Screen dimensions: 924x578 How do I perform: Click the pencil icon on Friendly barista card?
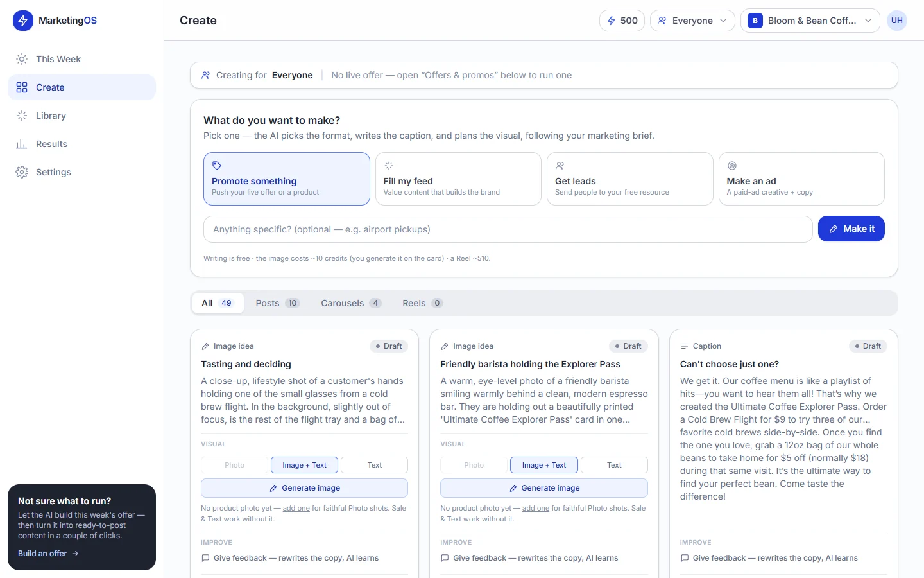[x=445, y=346]
